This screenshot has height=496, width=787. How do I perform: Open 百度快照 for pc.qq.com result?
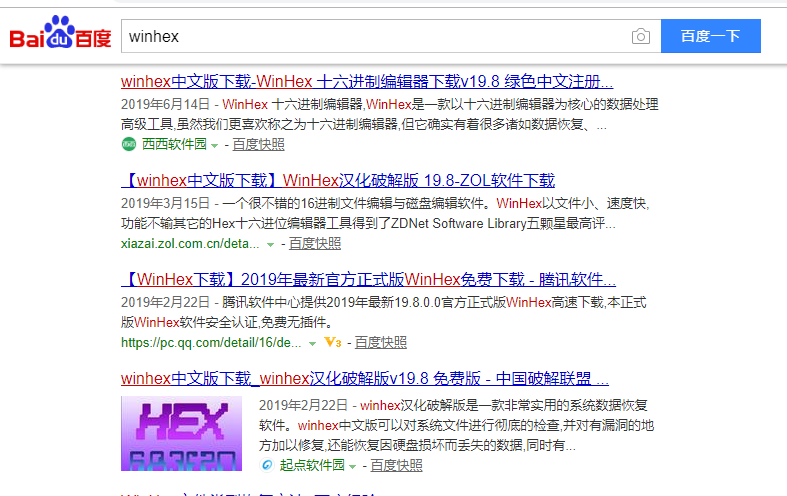click(x=381, y=342)
